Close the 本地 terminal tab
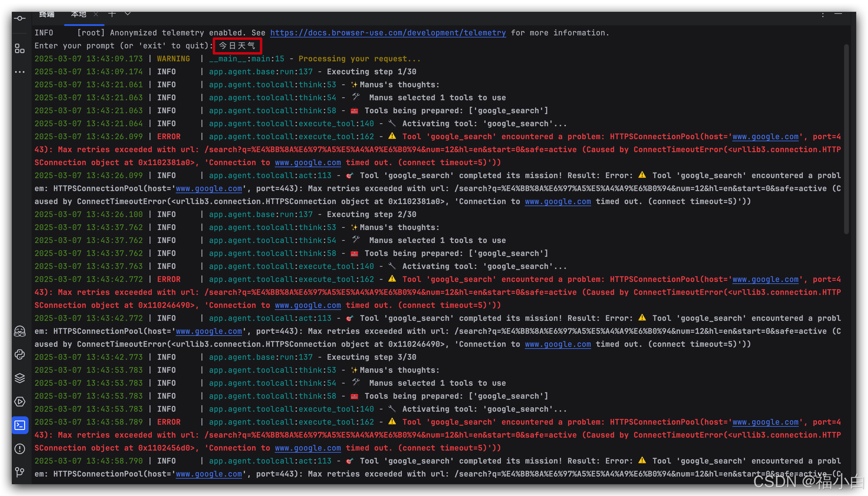 point(96,14)
